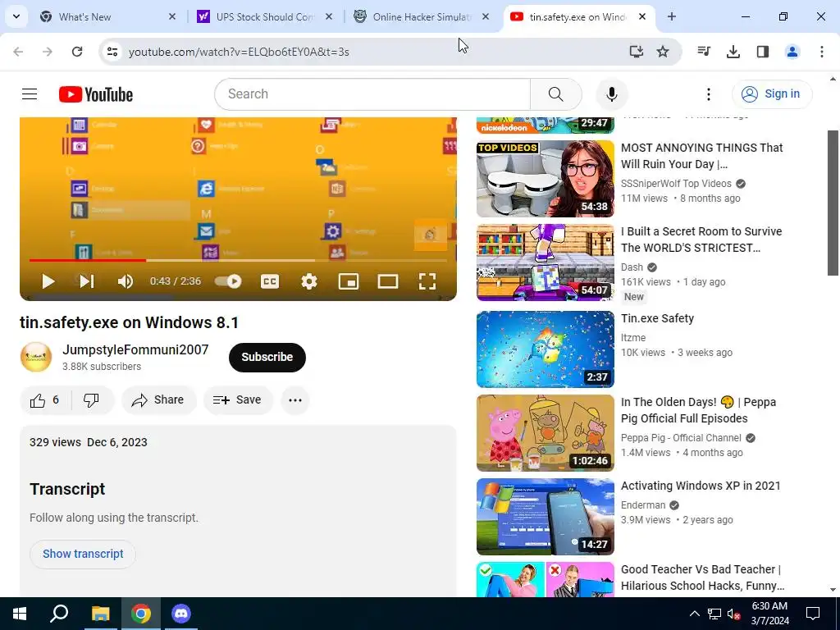
Task: Click the address bar URL
Action: point(239,52)
